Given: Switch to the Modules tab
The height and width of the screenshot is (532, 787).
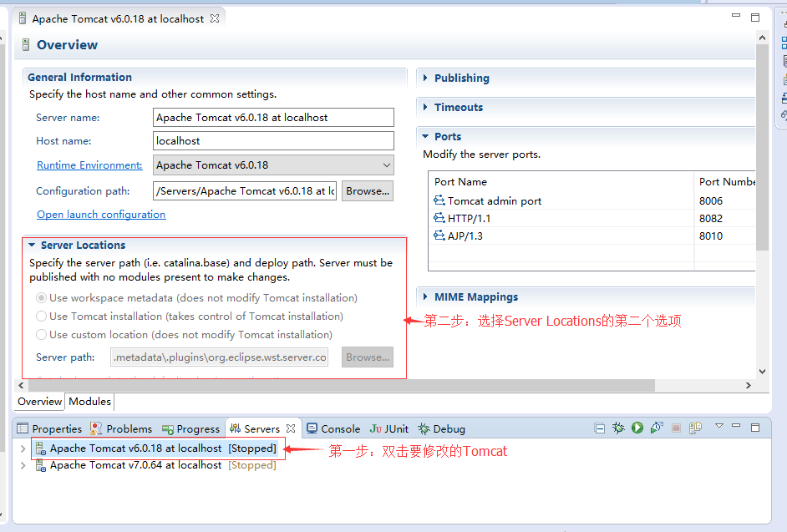Looking at the screenshot, I should tap(90, 402).
